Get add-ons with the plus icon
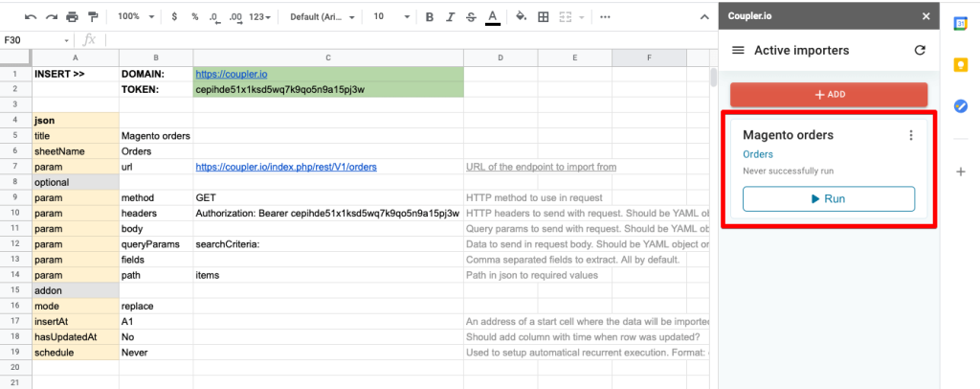This screenshot has width=980, height=389. (x=961, y=172)
